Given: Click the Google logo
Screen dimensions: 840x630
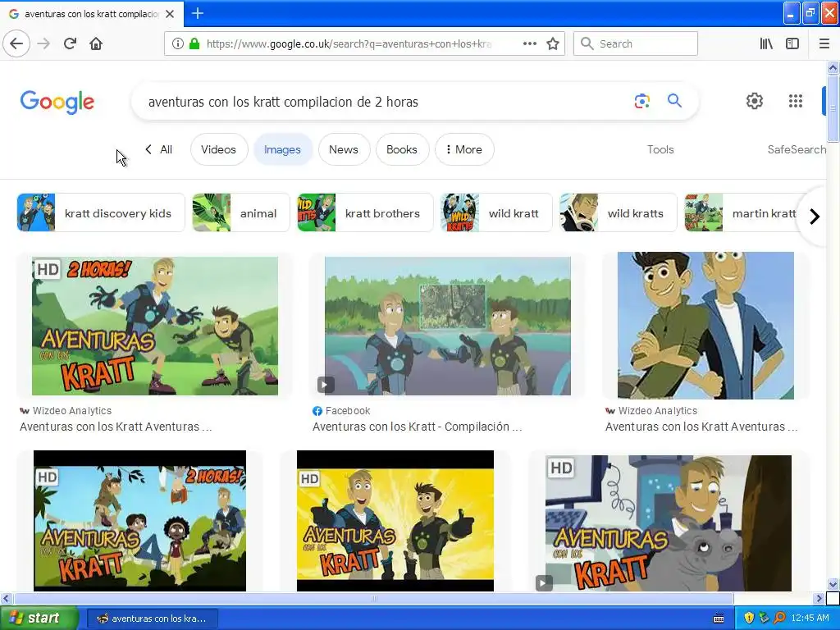Looking at the screenshot, I should click(x=57, y=102).
